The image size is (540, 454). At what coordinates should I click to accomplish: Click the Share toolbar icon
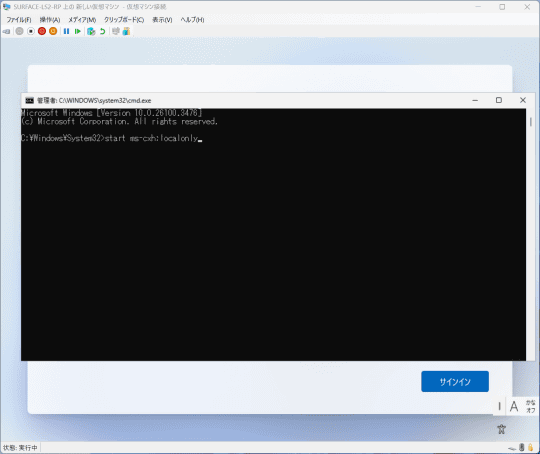126,31
